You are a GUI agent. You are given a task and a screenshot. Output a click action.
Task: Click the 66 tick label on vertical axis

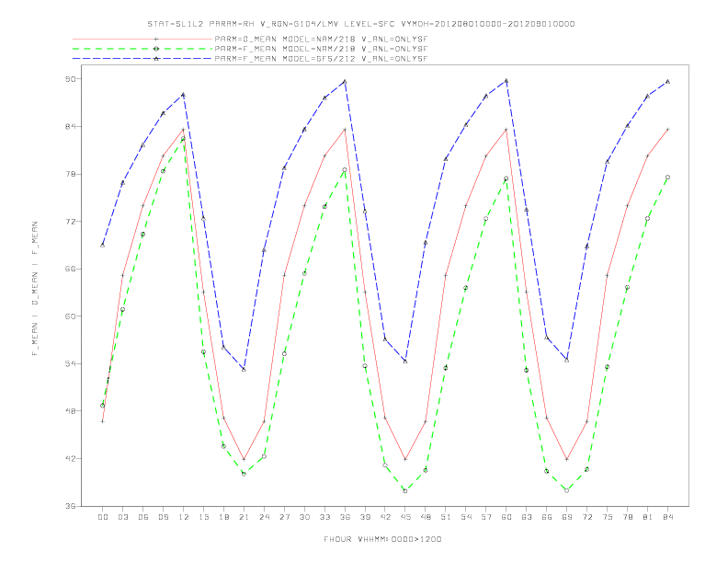point(70,269)
